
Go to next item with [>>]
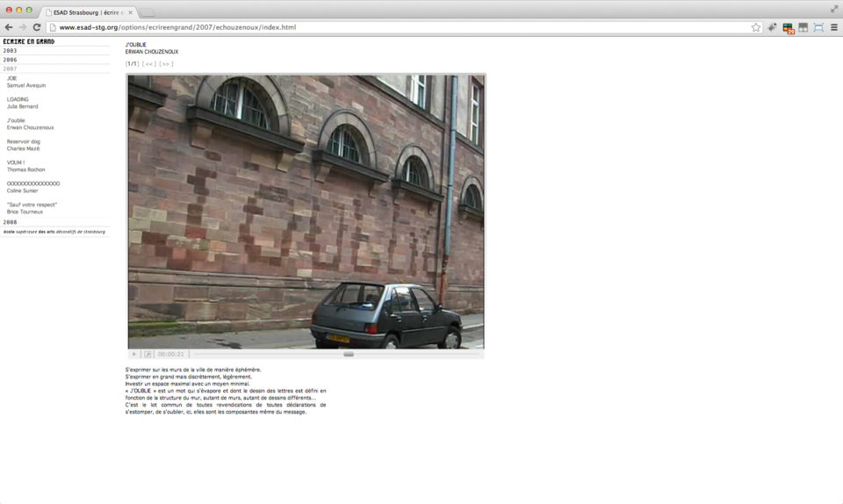pyautogui.click(x=166, y=64)
